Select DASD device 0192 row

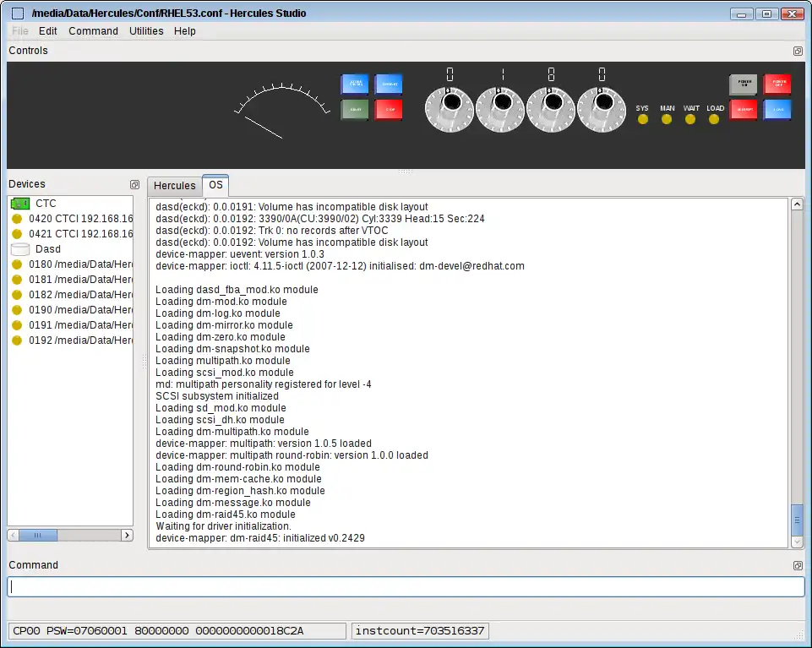pos(70,340)
